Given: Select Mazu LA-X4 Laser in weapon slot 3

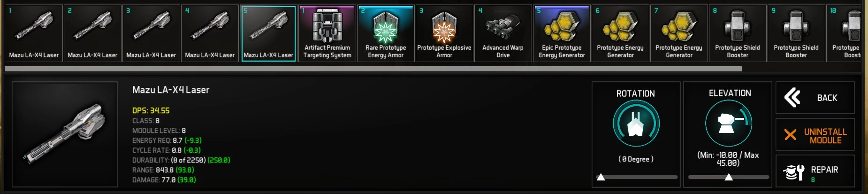Looking at the screenshot, I should pyautogui.click(x=151, y=33).
